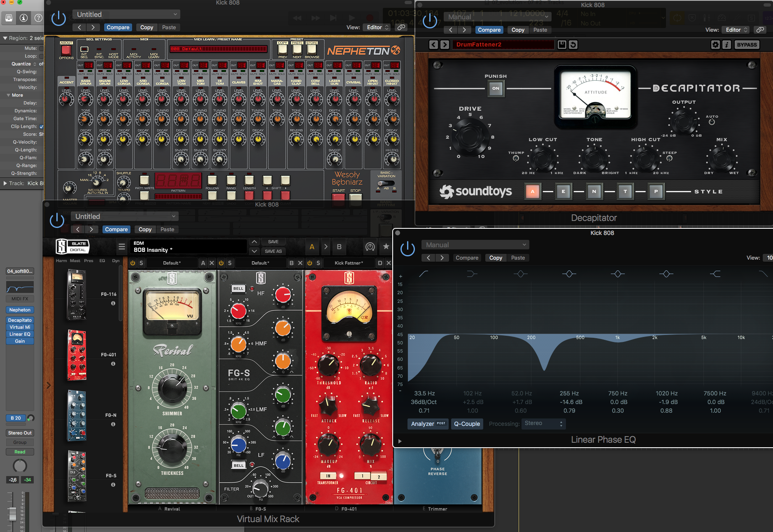Image resolution: width=773 pixels, height=532 pixels.
Task: Open Nepheton View Editor dropdown
Action: coord(377,27)
